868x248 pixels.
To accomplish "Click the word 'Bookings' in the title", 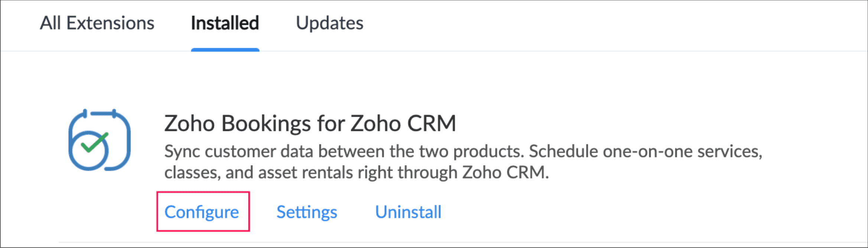I will pos(266,123).
